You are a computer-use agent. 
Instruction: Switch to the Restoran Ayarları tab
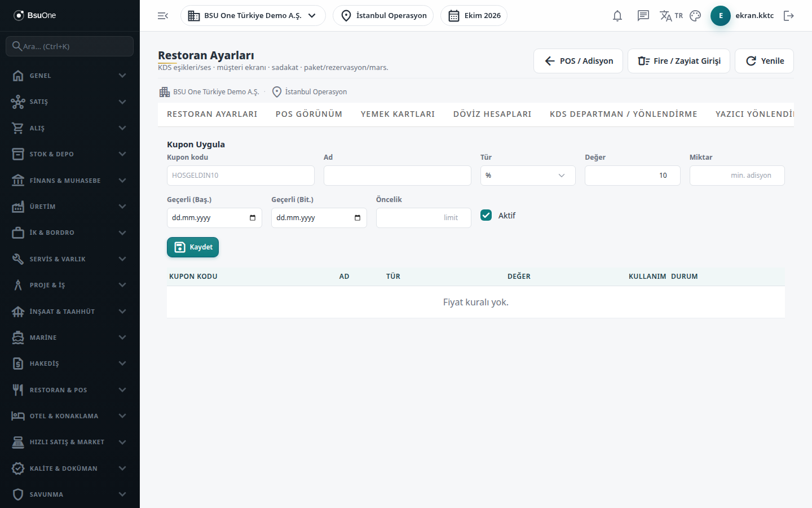(212, 114)
